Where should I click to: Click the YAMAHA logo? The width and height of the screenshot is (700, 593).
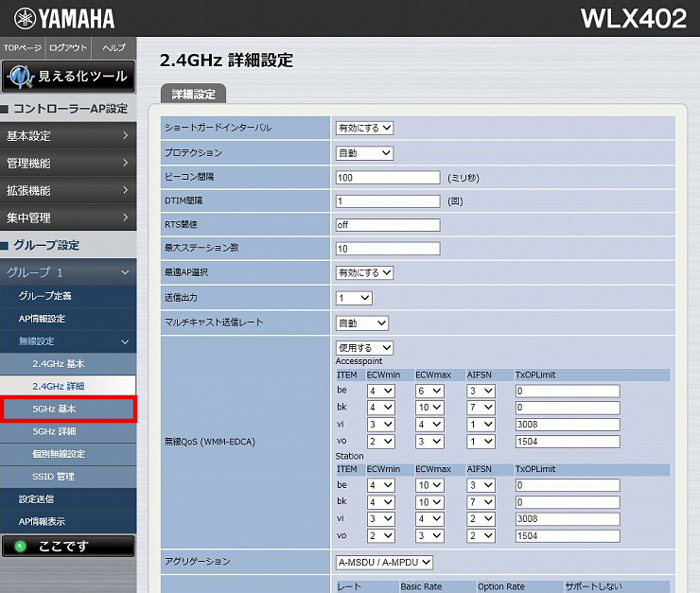(64, 19)
